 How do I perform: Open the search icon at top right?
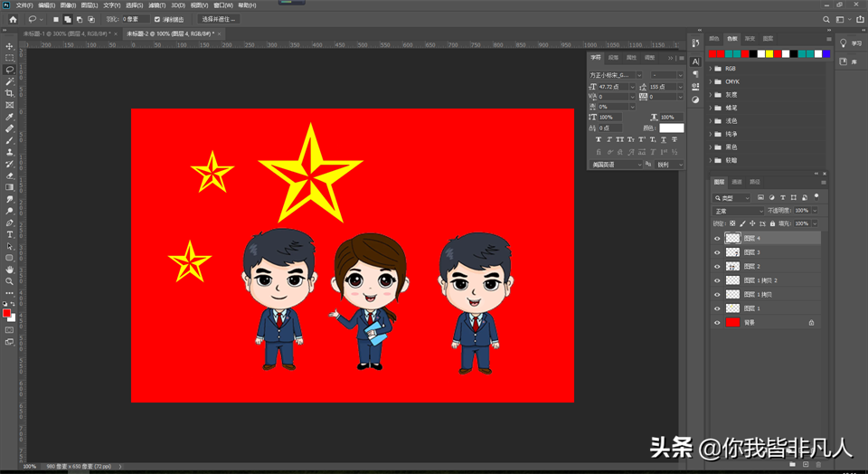[x=826, y=19]
